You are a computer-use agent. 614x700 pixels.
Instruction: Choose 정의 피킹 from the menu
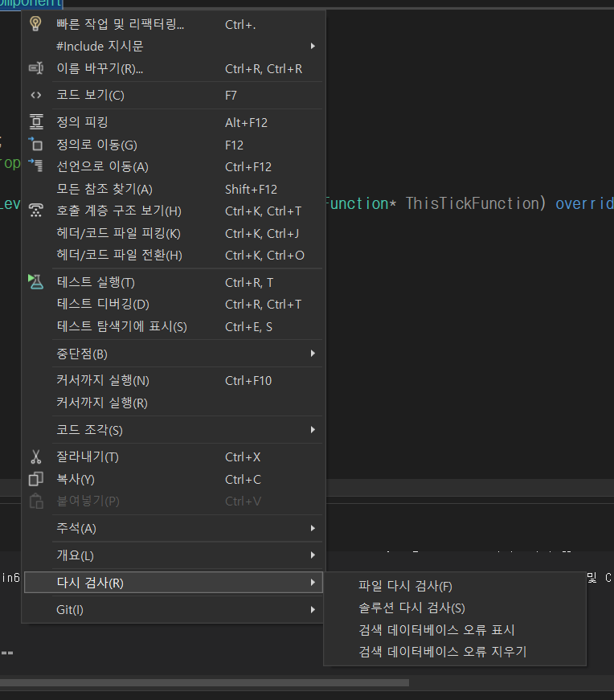pos(174,122)
